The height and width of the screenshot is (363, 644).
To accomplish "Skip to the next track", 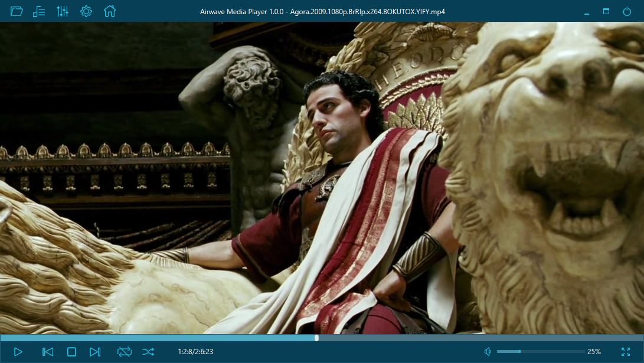I will click(95, 352).
